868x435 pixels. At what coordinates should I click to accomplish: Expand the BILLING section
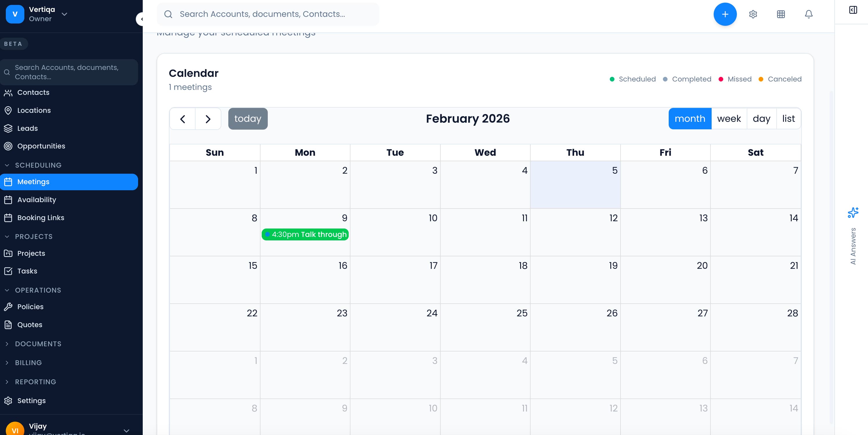[x=8, y=362]
